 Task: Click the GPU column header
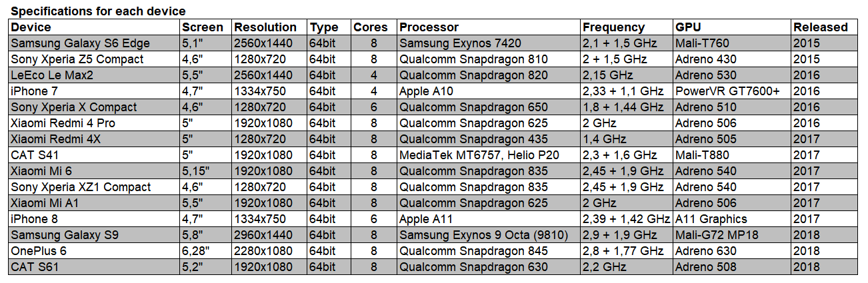tap(731, 27)
